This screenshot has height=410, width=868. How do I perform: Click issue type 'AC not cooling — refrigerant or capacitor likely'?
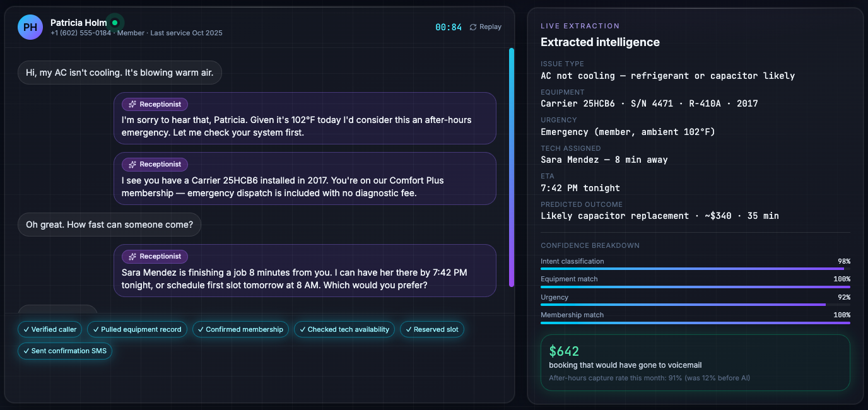tap(667, 76)
